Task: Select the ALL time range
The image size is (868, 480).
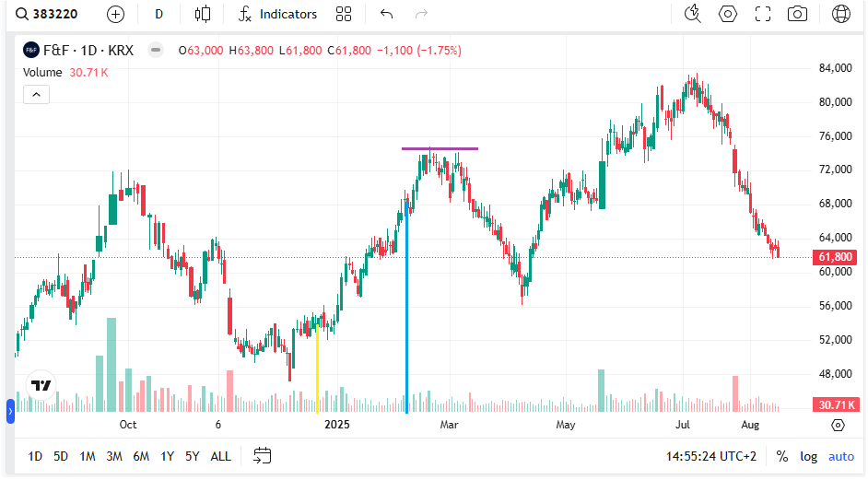Action: 220,456
